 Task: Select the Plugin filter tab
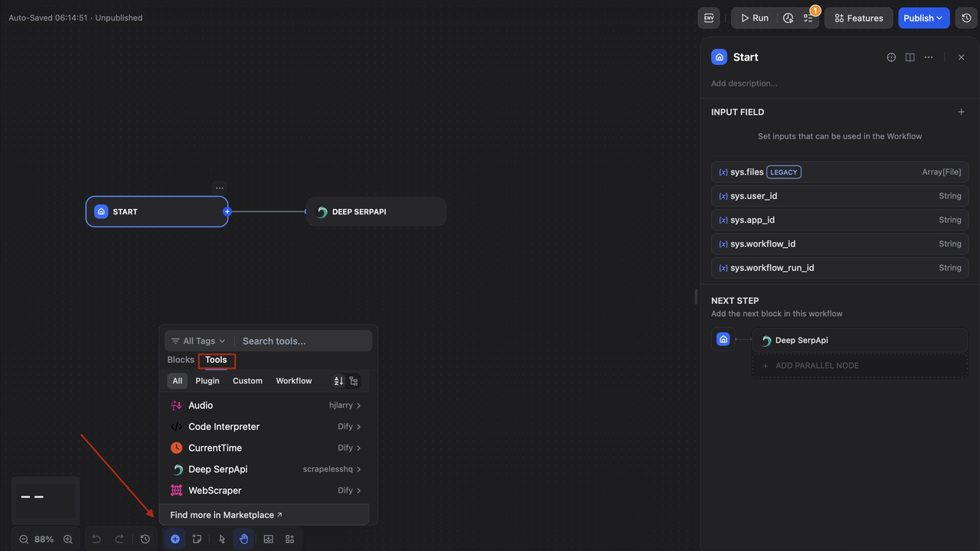tap(207, 381)
